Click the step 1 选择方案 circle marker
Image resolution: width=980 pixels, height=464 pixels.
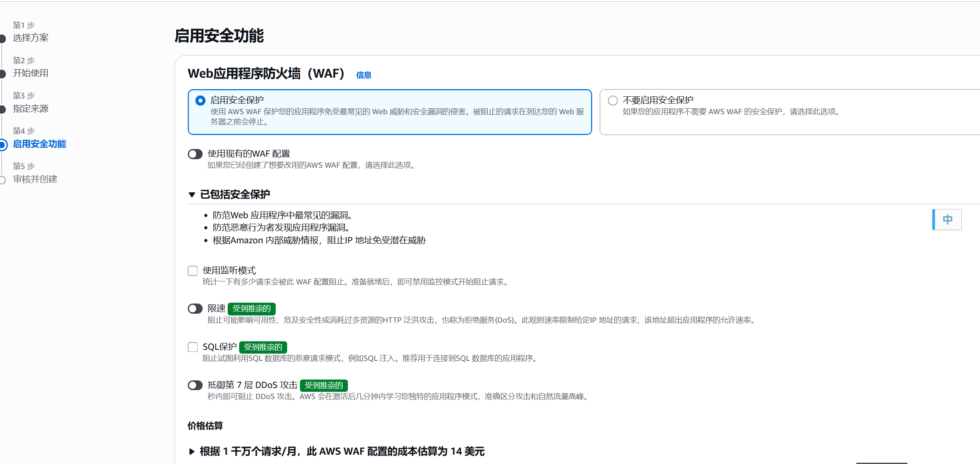coord(3,39)
